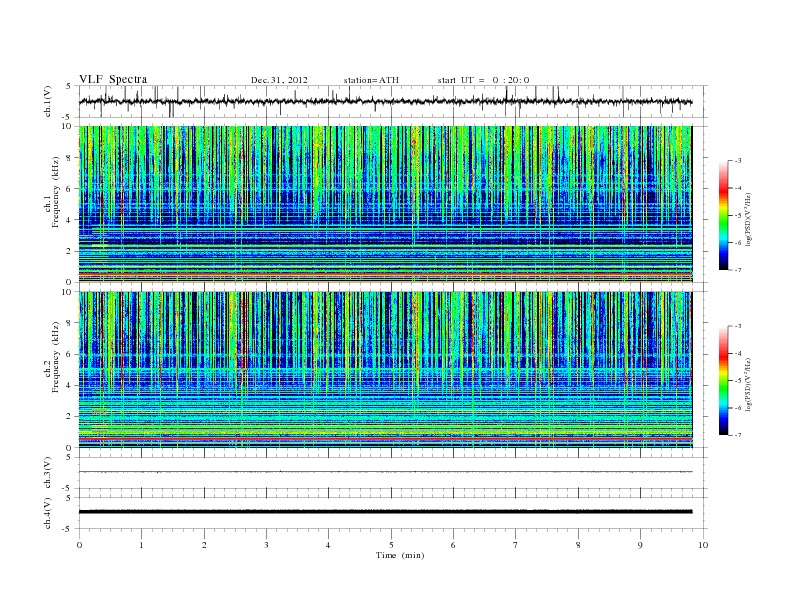Click time axis tick label "9"
Image resolution: width=792 pixels, height=612 pixels.
pyautogui.click(x=640, y=545)
